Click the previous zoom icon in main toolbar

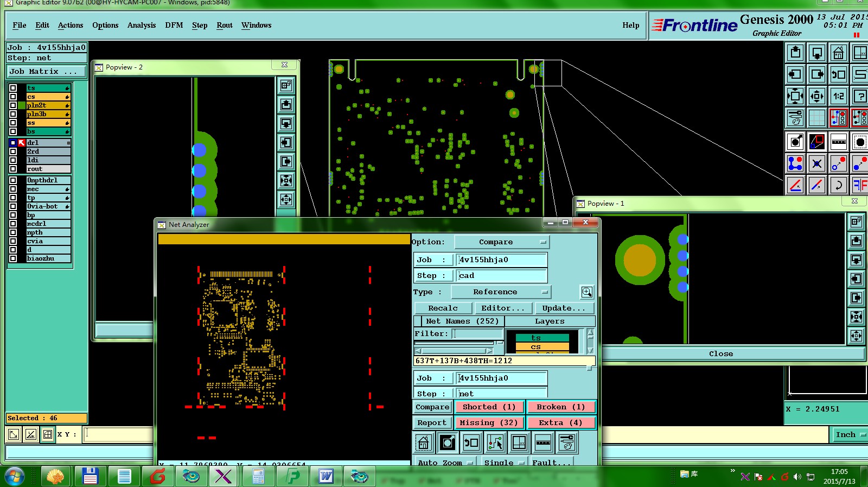(839, 74)
